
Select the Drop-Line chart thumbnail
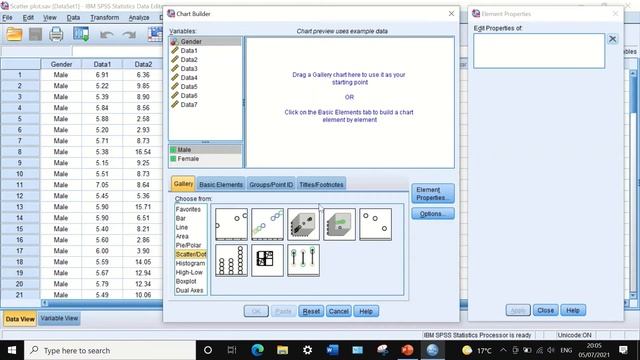(x=303, y=260)
